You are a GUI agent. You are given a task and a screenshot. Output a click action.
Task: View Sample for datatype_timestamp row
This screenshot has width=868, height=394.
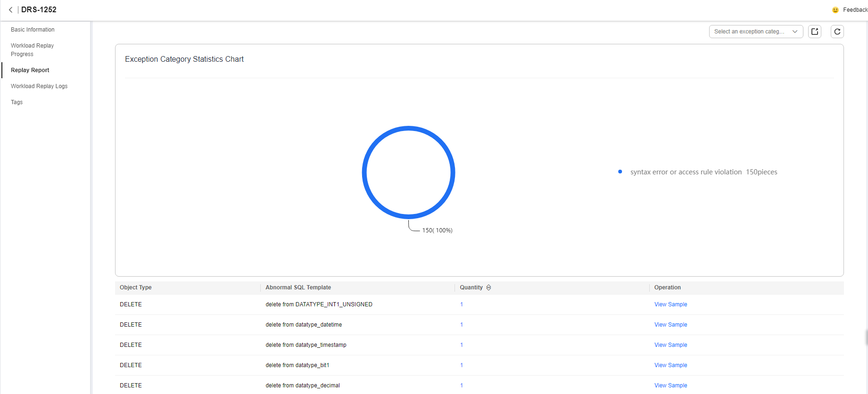(x=670, y=345)
